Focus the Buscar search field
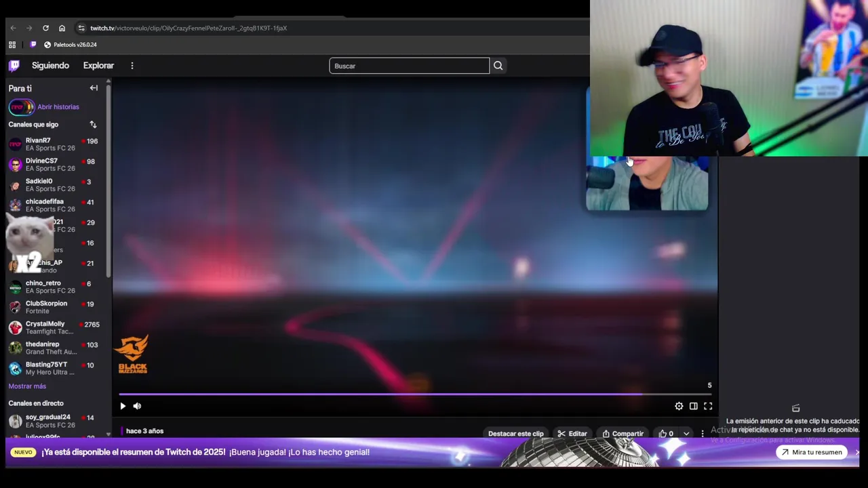The height and width of the screenshot is (488, 868). click(409, 66)
